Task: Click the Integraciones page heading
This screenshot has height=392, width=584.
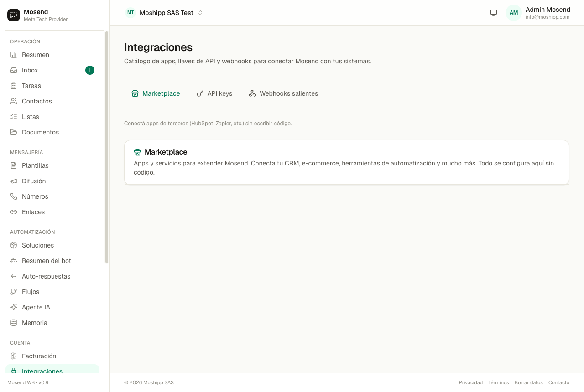Action: click(x=158, y=47)
